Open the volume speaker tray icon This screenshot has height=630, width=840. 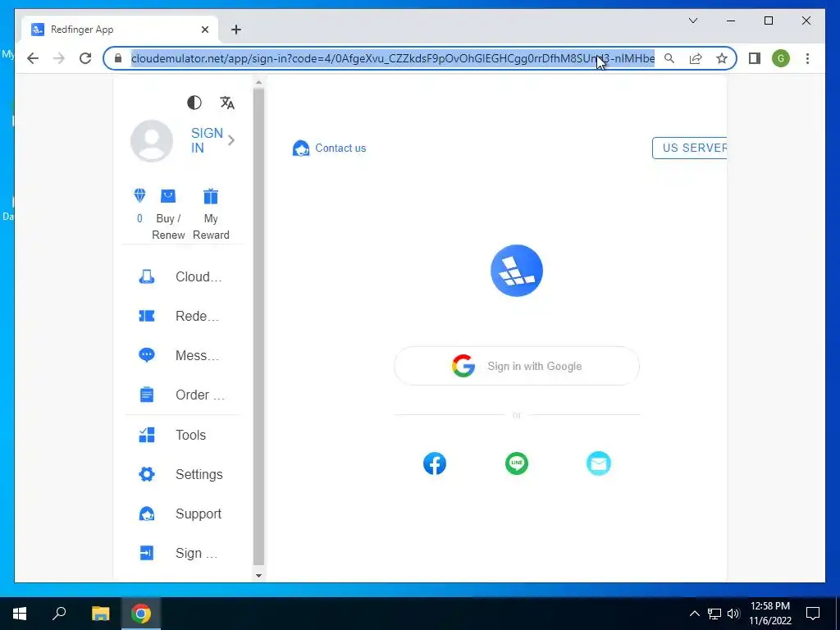point(733,614)
